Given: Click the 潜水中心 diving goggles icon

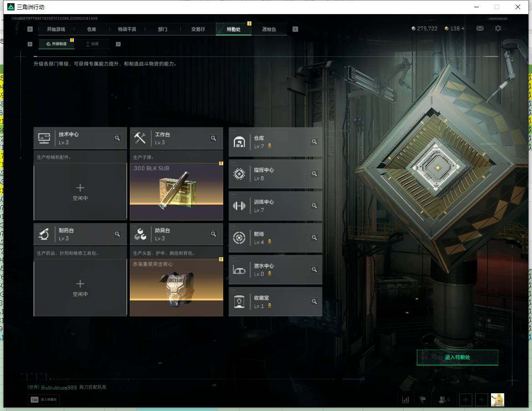Looking at the screenshot, I should coord(239,270).
